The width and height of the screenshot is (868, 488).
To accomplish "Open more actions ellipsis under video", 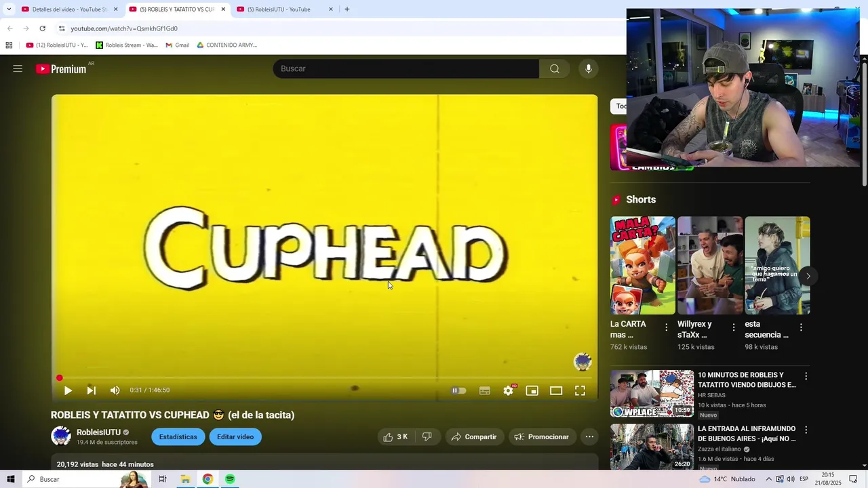I will pos(589,437).
